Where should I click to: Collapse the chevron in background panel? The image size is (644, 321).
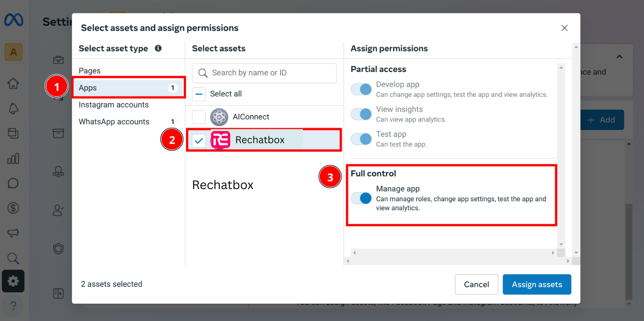click(619, 57)
